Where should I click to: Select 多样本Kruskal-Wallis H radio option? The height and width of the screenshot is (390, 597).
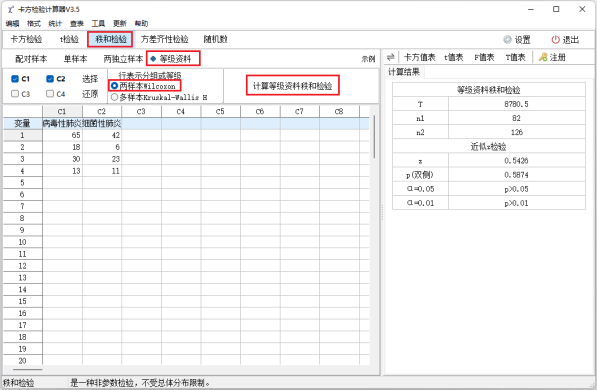coord(114,98)
